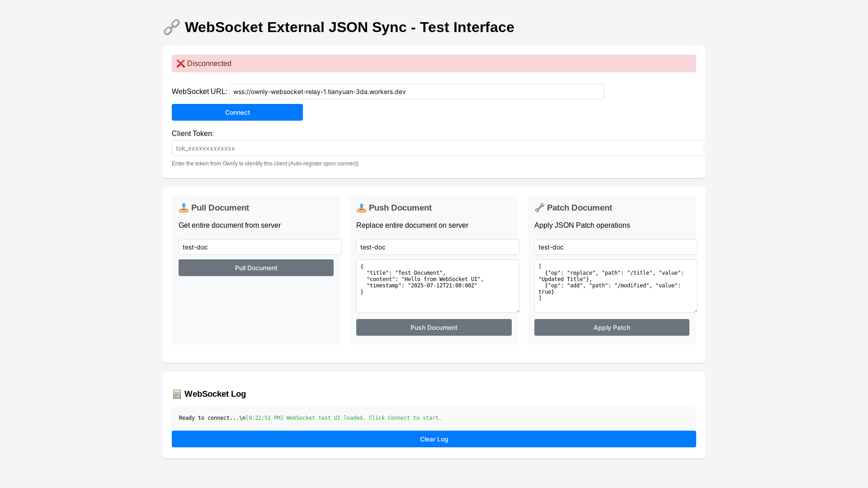The image size is (868, 488).
Task: Click the 'WebSocket URL:' label
Action: [x=199, y=92]
